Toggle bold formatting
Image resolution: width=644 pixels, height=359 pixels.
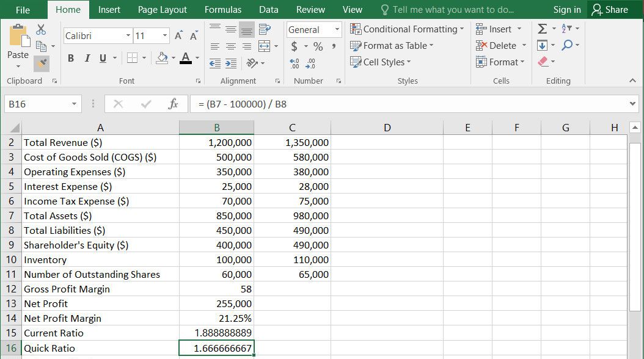click(70, 58)
